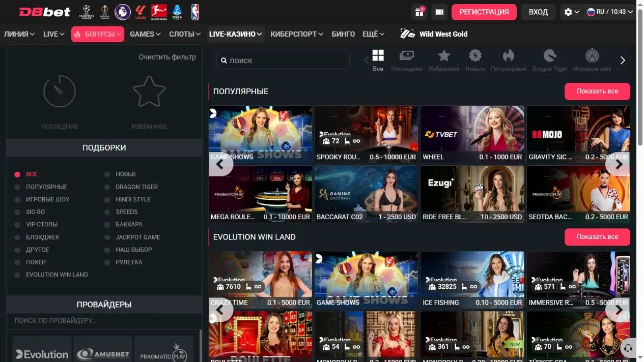Viewport: 644px width, 362px height.
Task: Open the БИНГО menu item
Action: coord(343,34)
